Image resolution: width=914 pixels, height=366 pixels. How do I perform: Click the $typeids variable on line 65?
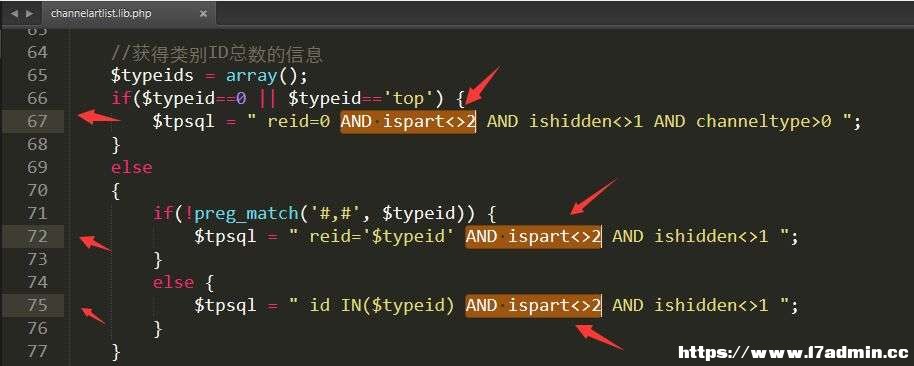153,76
